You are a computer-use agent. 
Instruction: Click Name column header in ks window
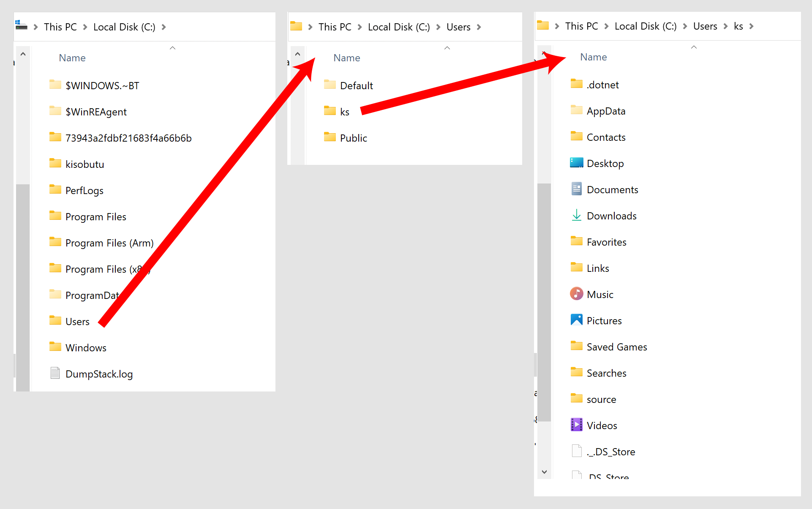point(593,57)
